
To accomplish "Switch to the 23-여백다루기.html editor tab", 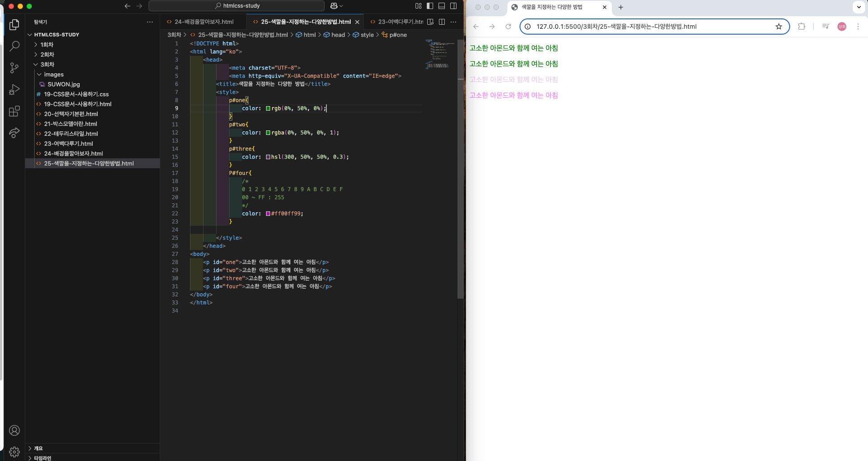I will 396,22.
